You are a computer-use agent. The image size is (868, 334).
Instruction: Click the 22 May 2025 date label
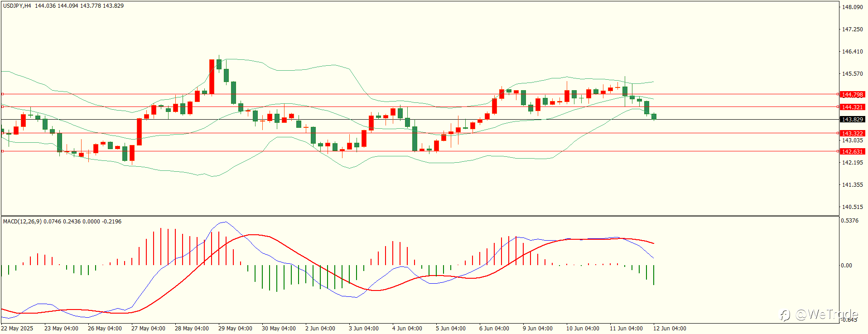click(17, 329)
